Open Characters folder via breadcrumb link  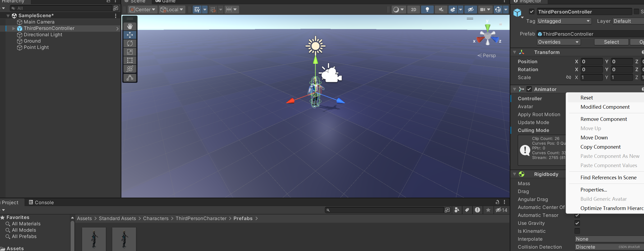pos(156,218)
